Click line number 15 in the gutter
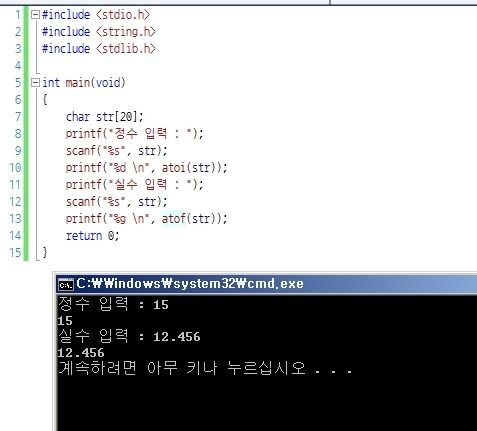 15,253
